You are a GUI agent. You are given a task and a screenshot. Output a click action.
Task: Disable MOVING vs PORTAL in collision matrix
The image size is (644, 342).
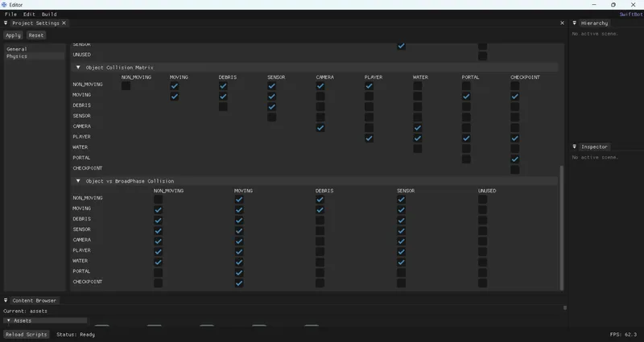(466, 97)
